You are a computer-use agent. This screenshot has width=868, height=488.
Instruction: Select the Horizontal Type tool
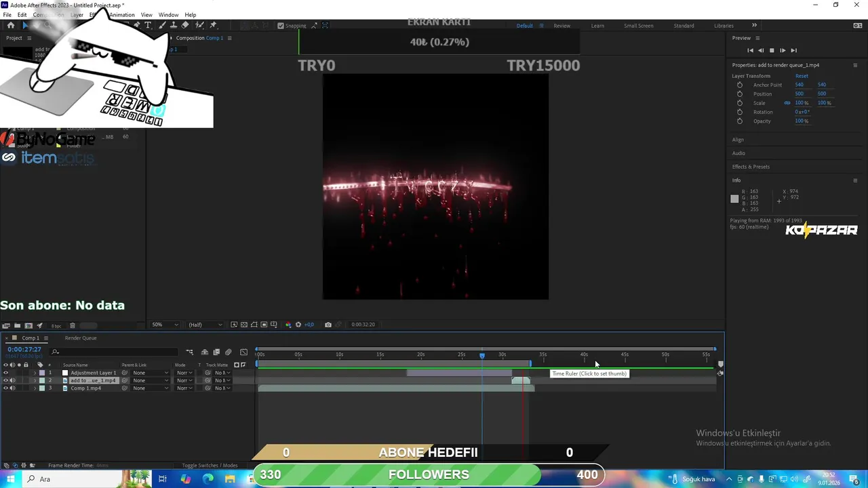(x=148, y=25)
